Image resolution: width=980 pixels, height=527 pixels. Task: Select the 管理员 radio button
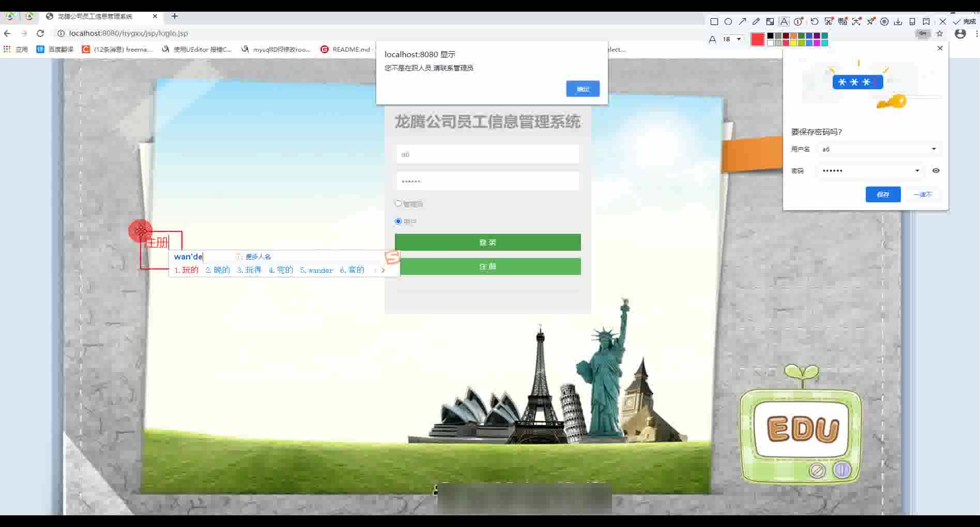398,204
